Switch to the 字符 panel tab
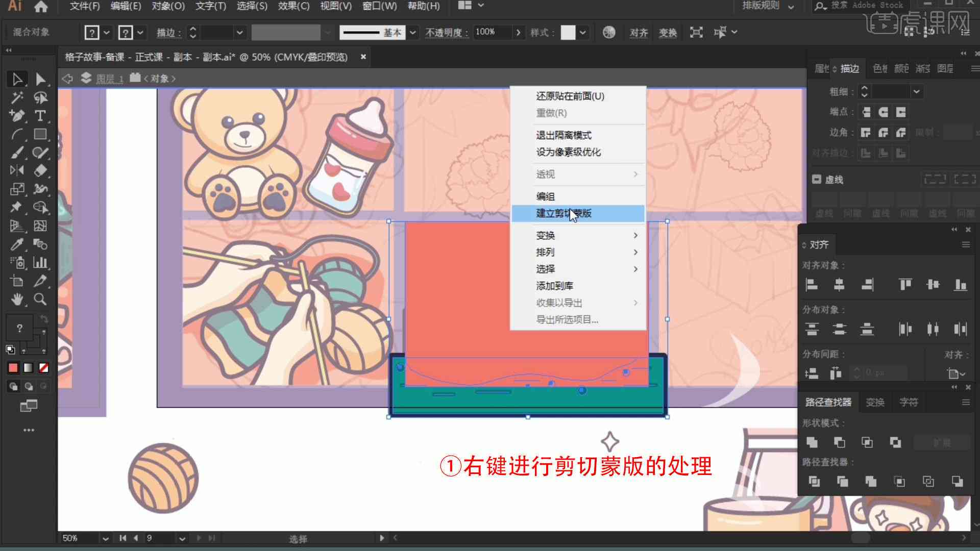The image size is (980, 551). coord(909,402)
